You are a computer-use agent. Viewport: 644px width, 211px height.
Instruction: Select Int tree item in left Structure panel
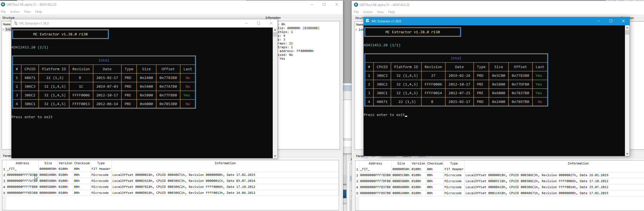coord(8,29)
